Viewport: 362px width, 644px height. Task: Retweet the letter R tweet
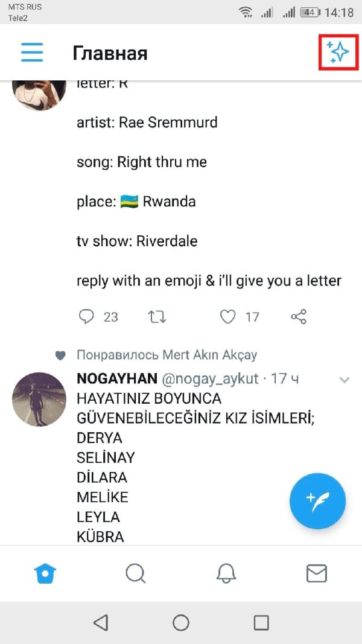click(157, 316)
